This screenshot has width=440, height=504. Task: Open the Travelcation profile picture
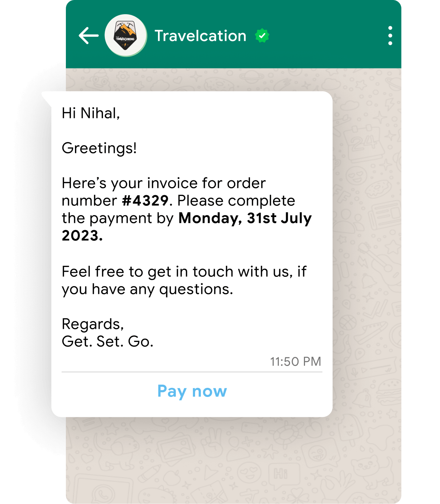126,35
